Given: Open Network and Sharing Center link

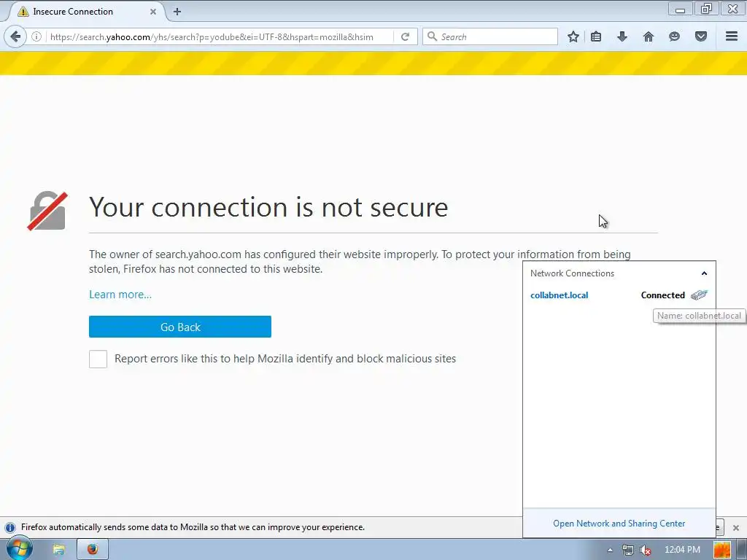Looking at the screenshot, I should 619,524.
